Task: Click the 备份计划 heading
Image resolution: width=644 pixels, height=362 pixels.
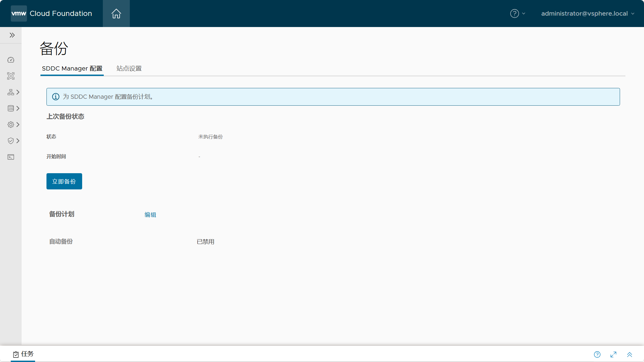Action: [62, 214]
